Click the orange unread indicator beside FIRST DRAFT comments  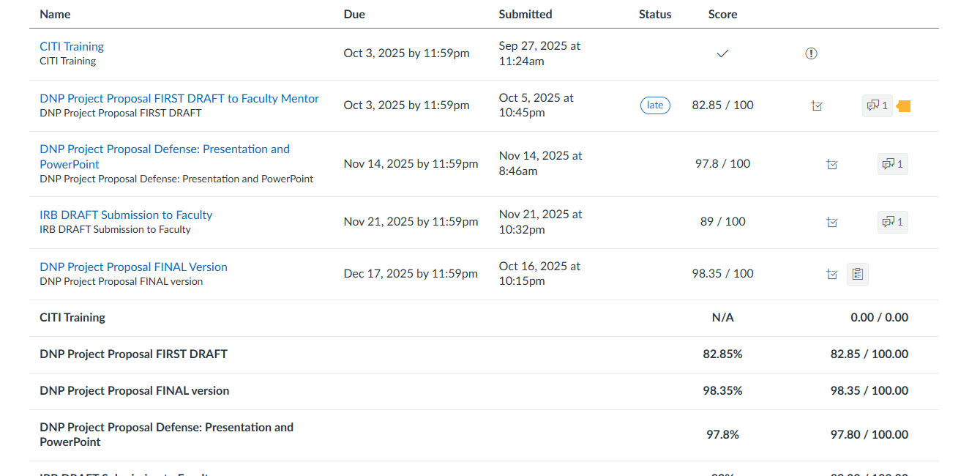click(904, 106)
